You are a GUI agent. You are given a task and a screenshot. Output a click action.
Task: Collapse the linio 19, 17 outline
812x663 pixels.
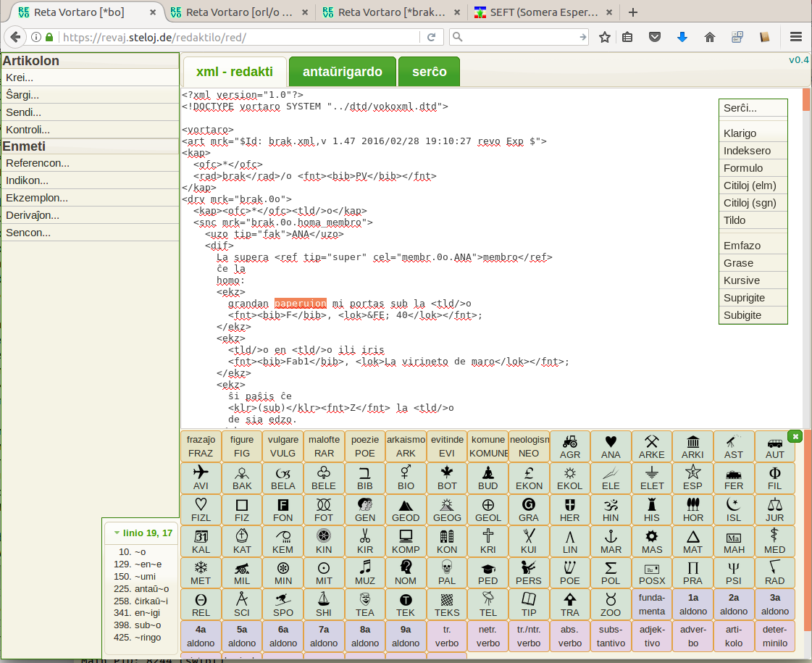pyautogui.click(x=117, y=533)
